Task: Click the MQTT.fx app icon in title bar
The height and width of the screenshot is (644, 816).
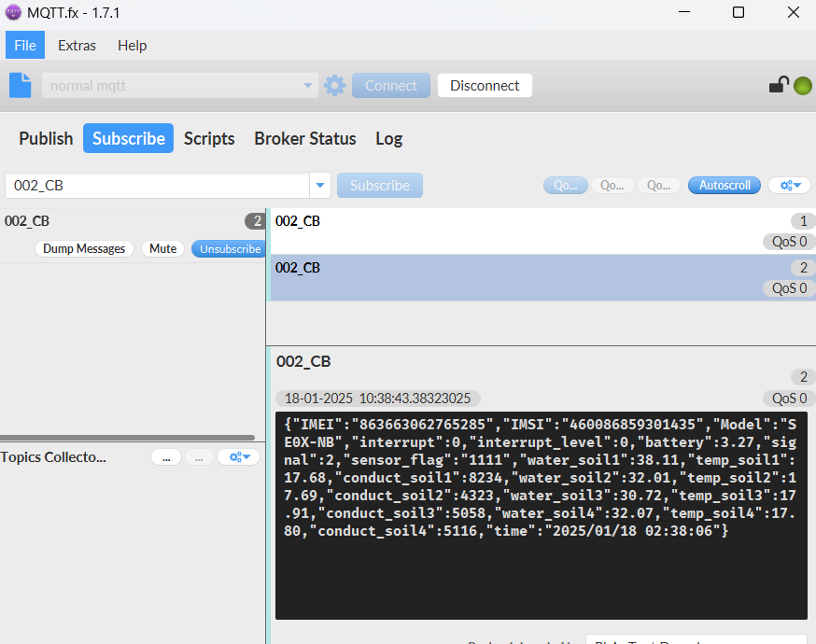Action: 13,12
